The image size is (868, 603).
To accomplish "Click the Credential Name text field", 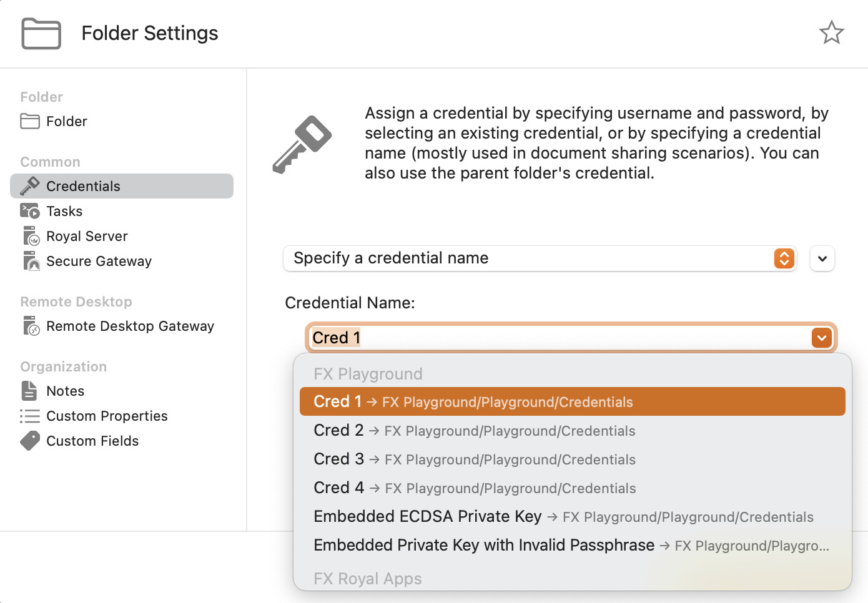I will point(556,338).
